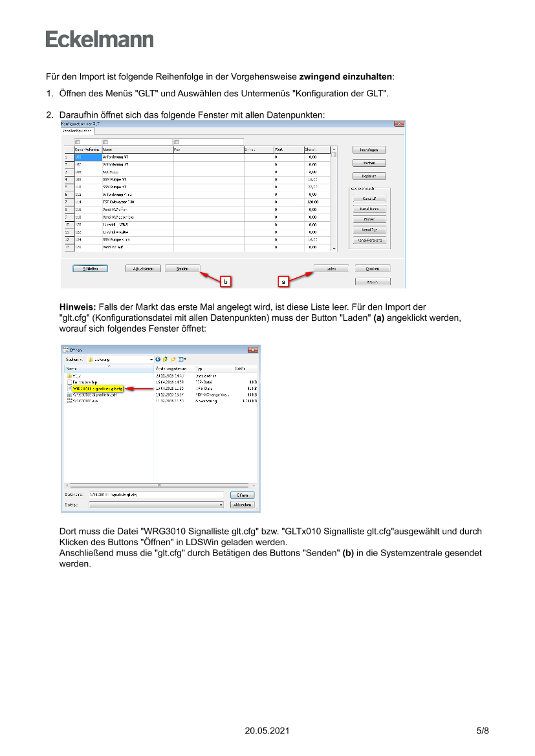Click the Name column header in file list
Viewport: 535px width, 756px height.
click(x=72, y=368)
